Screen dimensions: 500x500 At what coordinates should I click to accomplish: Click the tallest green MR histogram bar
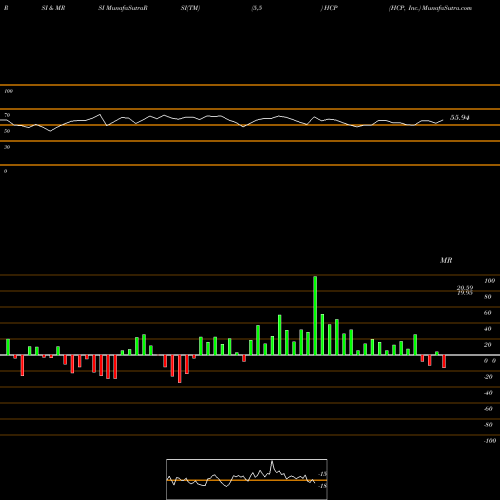tap(315, 316)
